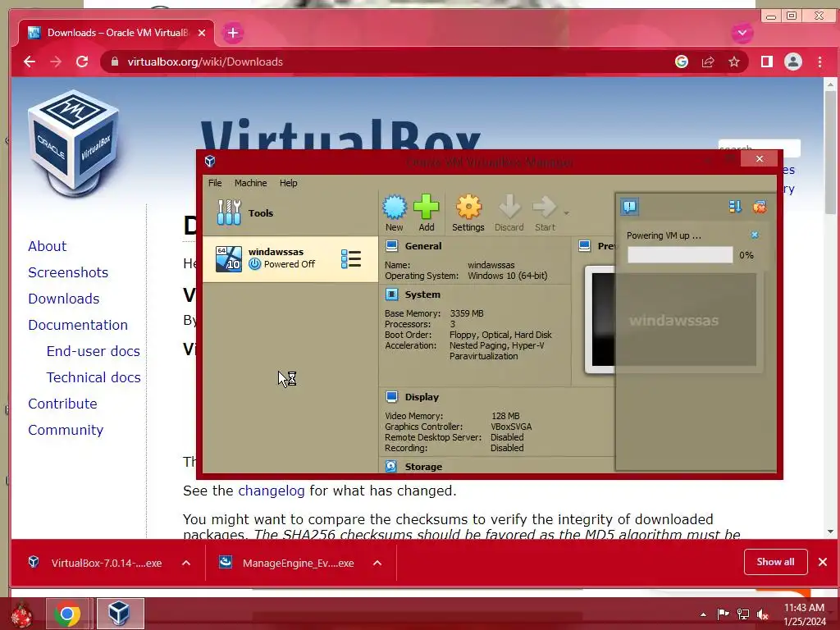The width and height of the screenshot is (840, 630).
Task: Open the taskbar clock showing 11:43 AM
Action: [x=805, y=614]
